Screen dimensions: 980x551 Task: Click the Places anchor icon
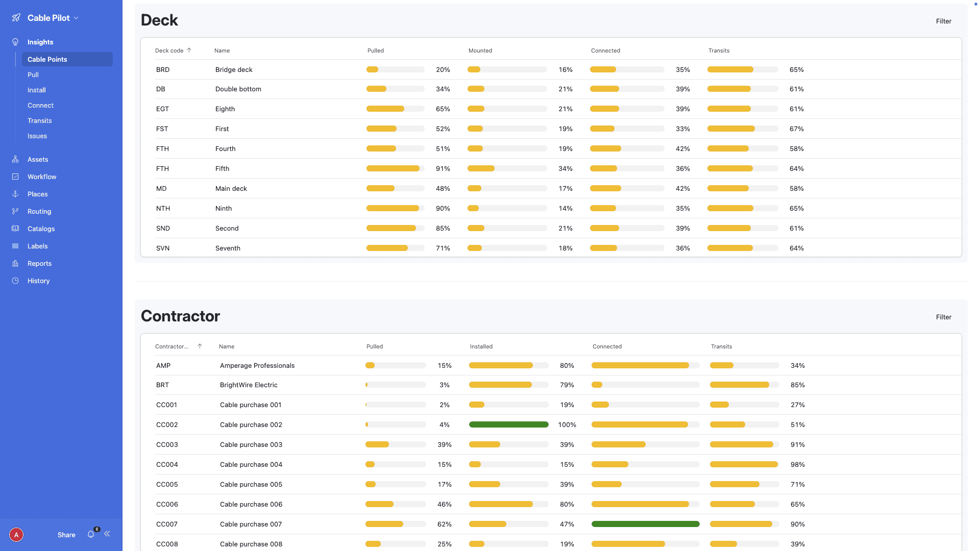[15, 194]
